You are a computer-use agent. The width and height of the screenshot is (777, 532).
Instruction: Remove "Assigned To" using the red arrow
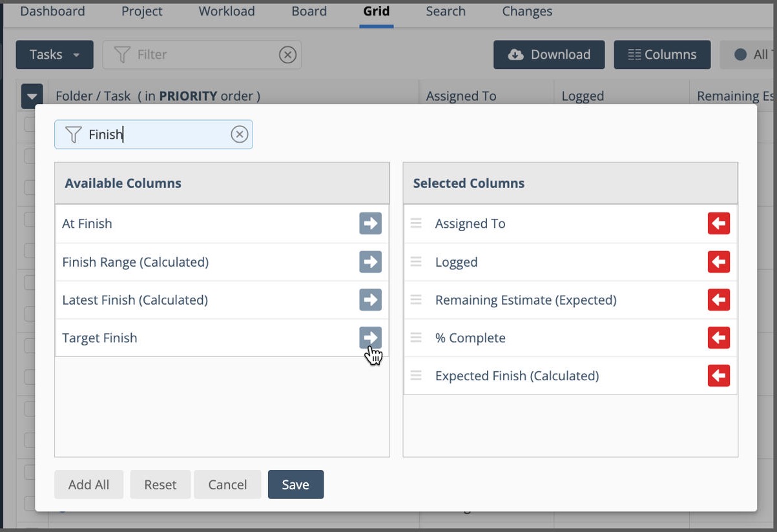[x=718, y=223]
